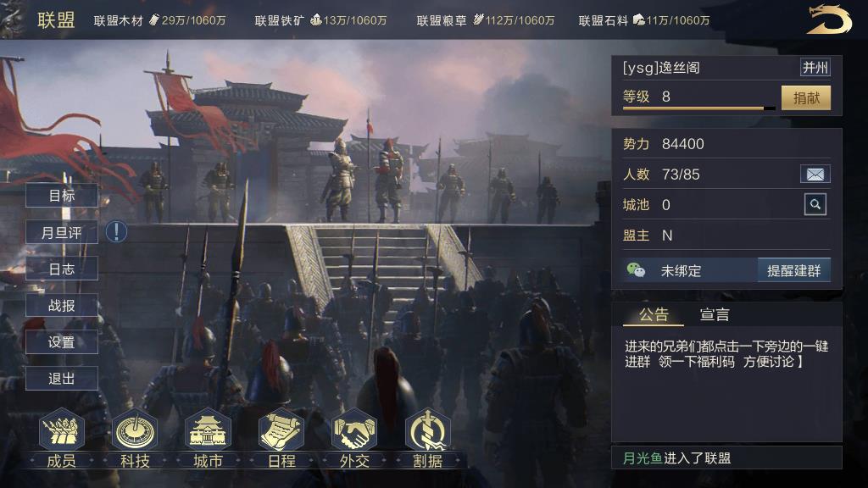Click the 提醒建群 button

point(793,270)
